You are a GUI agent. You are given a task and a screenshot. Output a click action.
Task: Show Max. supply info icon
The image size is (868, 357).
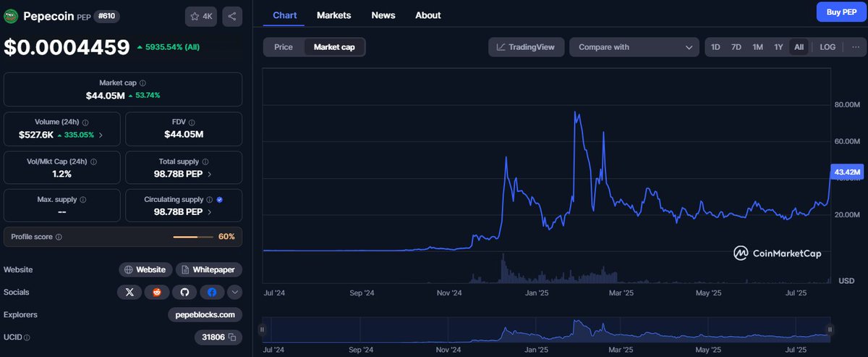coord(82,199)
